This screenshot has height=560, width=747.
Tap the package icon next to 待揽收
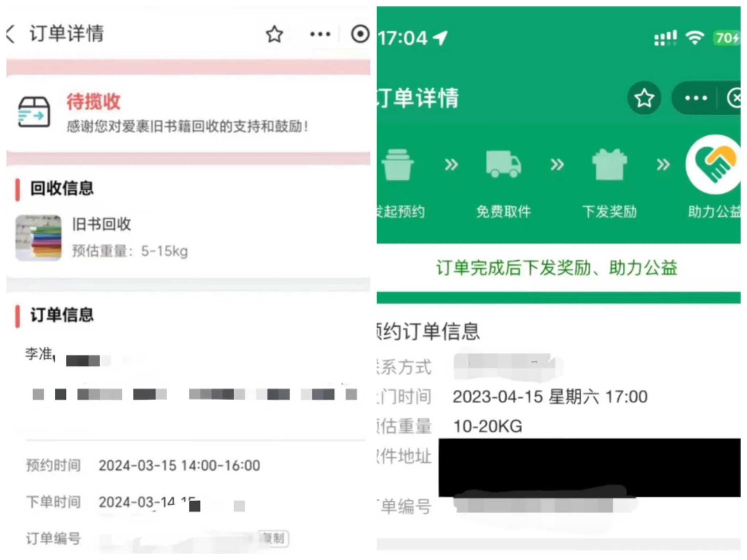coord(34,112)
